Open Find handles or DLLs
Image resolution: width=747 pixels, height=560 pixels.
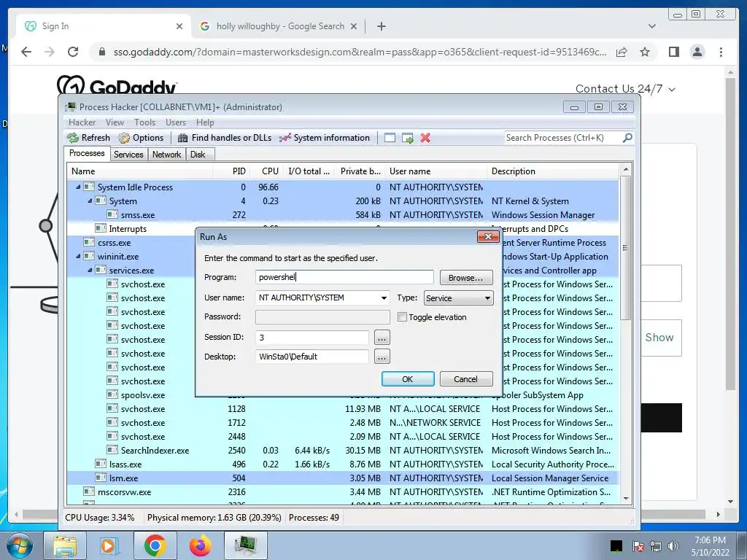[225, 138]
